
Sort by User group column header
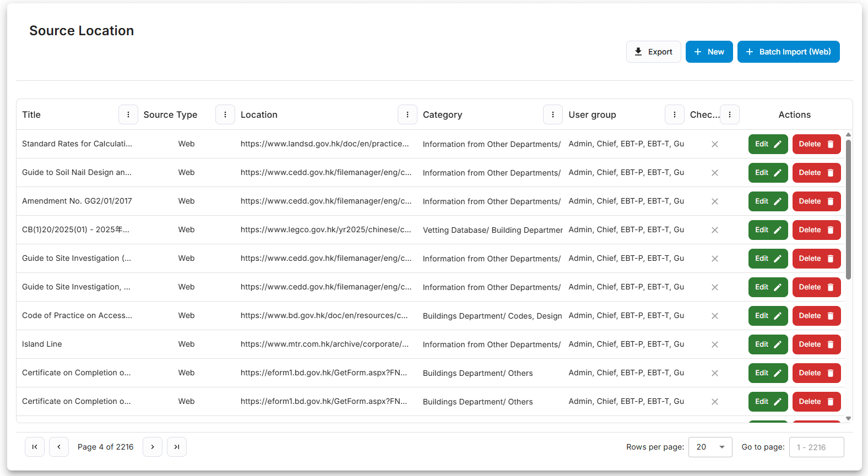(592, 114)
